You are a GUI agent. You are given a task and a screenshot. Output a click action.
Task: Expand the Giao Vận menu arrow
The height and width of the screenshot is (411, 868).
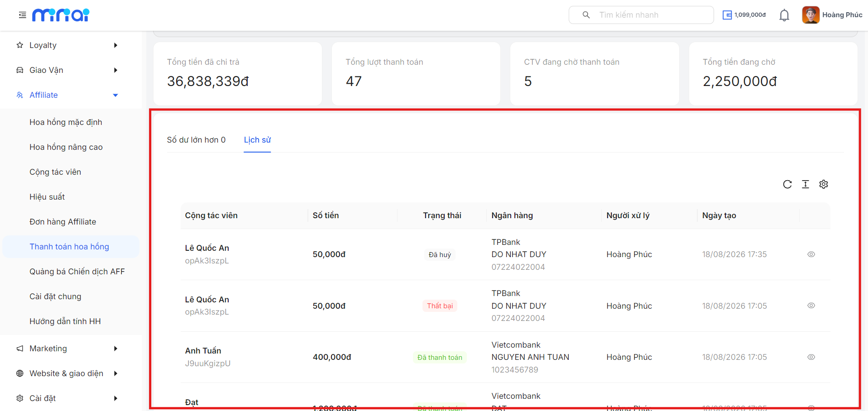[115, 70]
